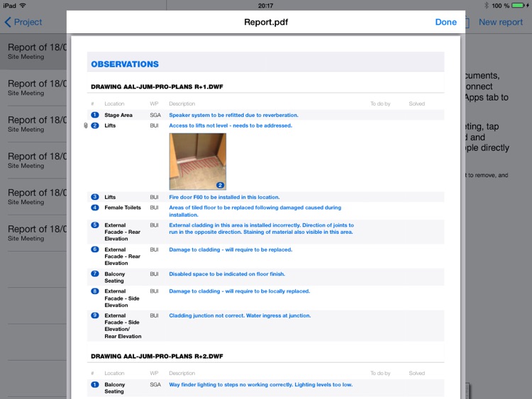Image resolution: width=532 pixels, height=399 pixels.
Task: Open the lift photo thumbnail
Action: [197, 162]
